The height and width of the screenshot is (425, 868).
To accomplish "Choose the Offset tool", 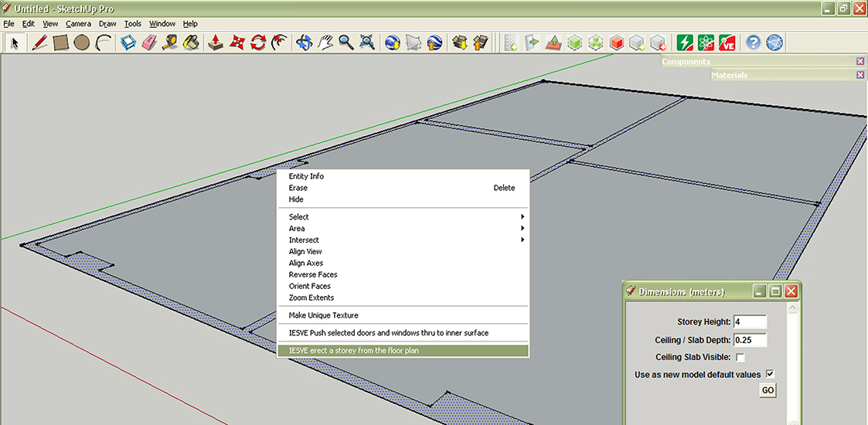I will (x=279, y=42).
